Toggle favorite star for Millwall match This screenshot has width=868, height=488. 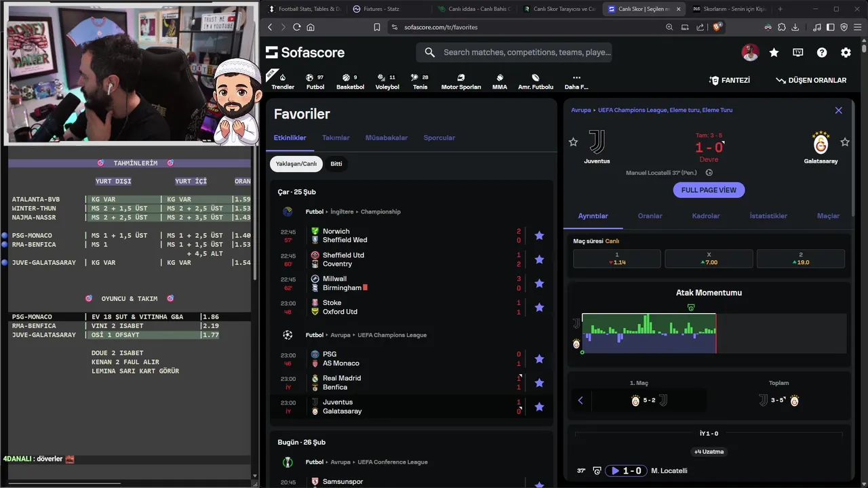tap(539, 283)
